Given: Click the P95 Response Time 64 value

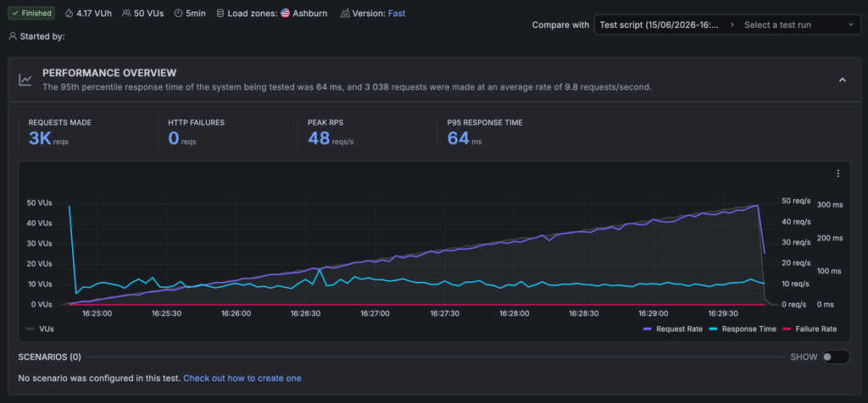Looking at the screenshot, I should (459, 138).
